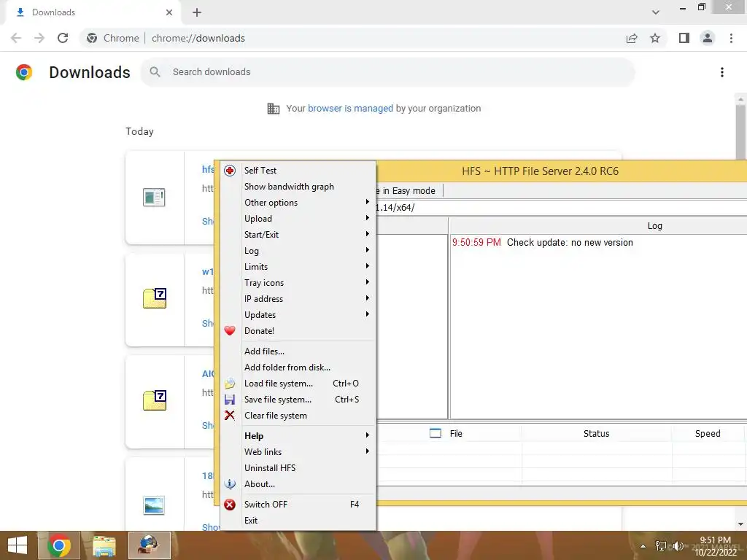Click 'Check update: no new version' log entry

pyautogui.click(x=570, y=242)
